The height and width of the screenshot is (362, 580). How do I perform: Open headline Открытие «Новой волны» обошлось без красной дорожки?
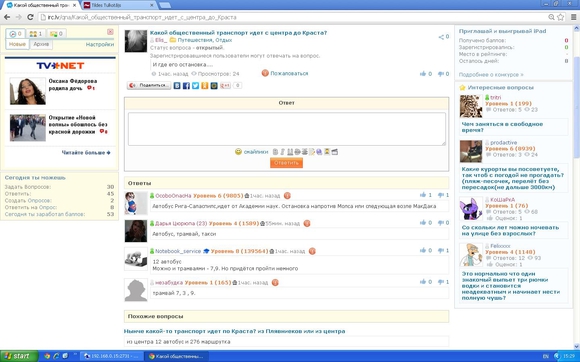78,125
